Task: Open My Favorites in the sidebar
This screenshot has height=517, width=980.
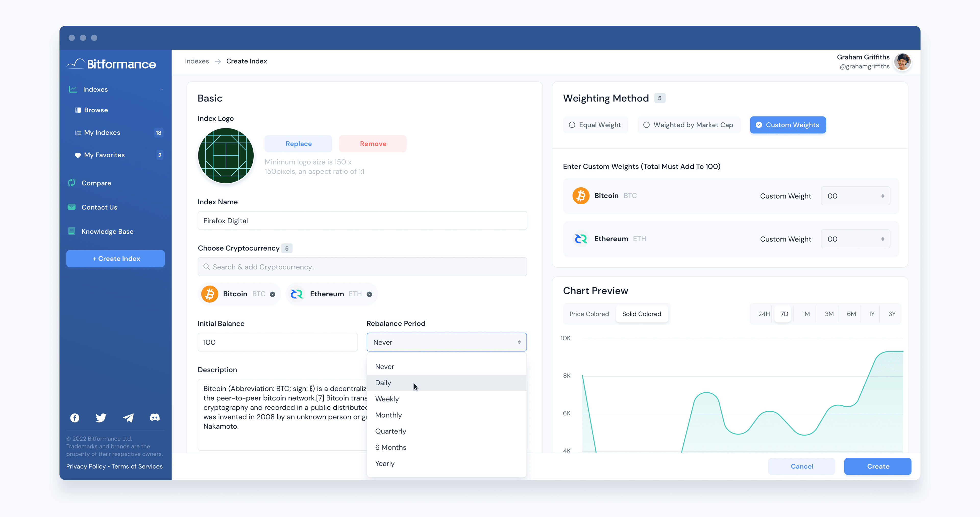Action: (116, 155)
